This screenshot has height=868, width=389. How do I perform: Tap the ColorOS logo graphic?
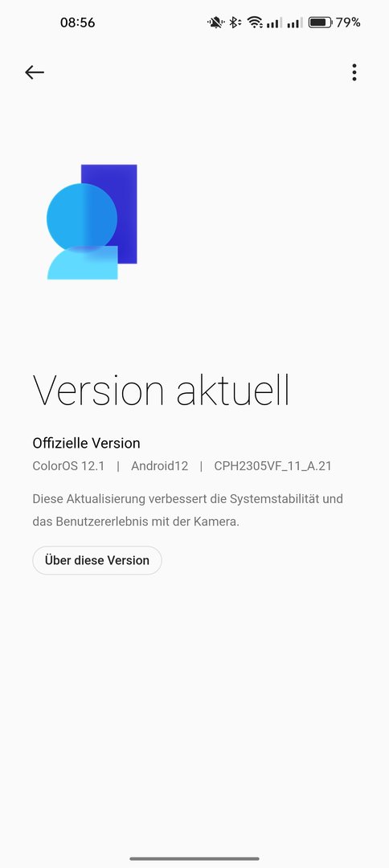[x=92, y=222]
